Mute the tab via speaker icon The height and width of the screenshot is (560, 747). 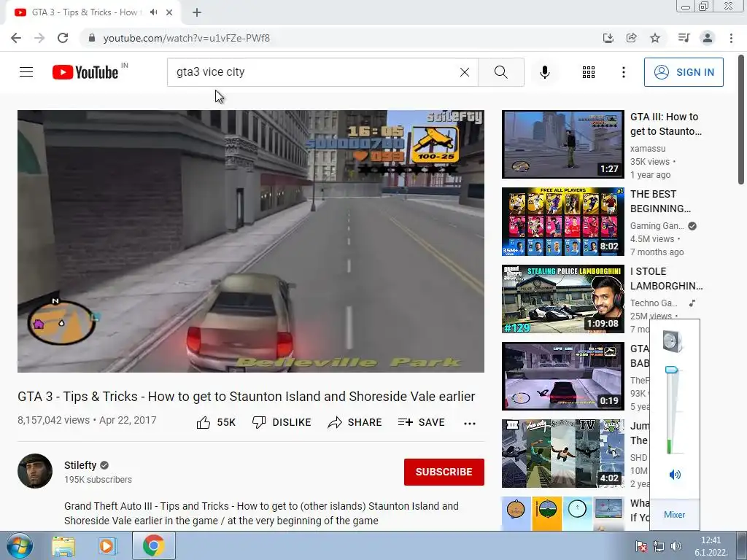(x=153, y=12)
